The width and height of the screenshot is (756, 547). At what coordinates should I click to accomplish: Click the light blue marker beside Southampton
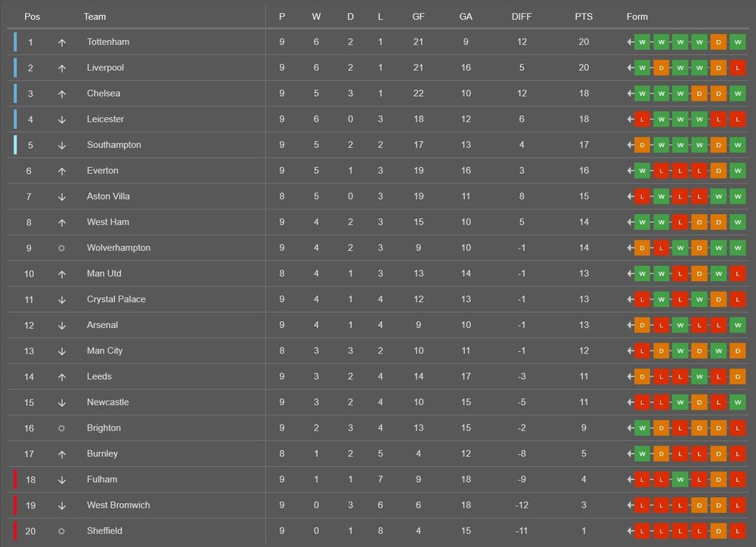[15, 145]
